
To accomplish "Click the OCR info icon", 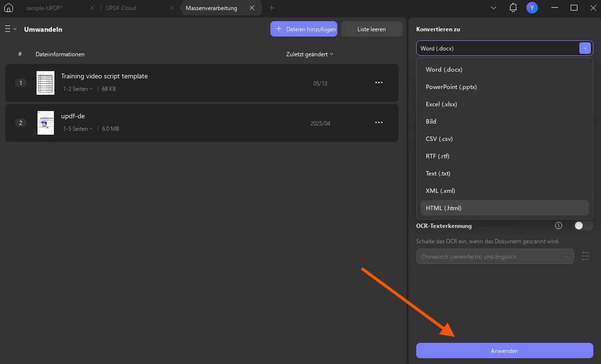I will tap(559, 226).
